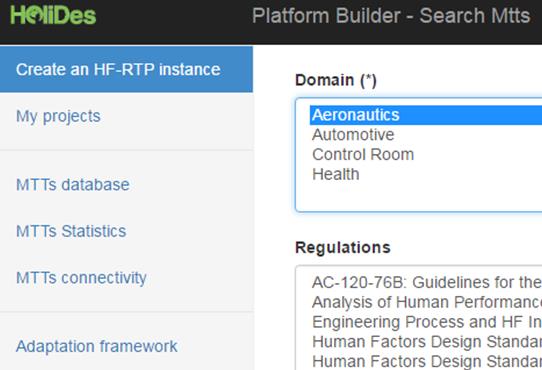Click the HoliDes logo

tap(53, 16)
